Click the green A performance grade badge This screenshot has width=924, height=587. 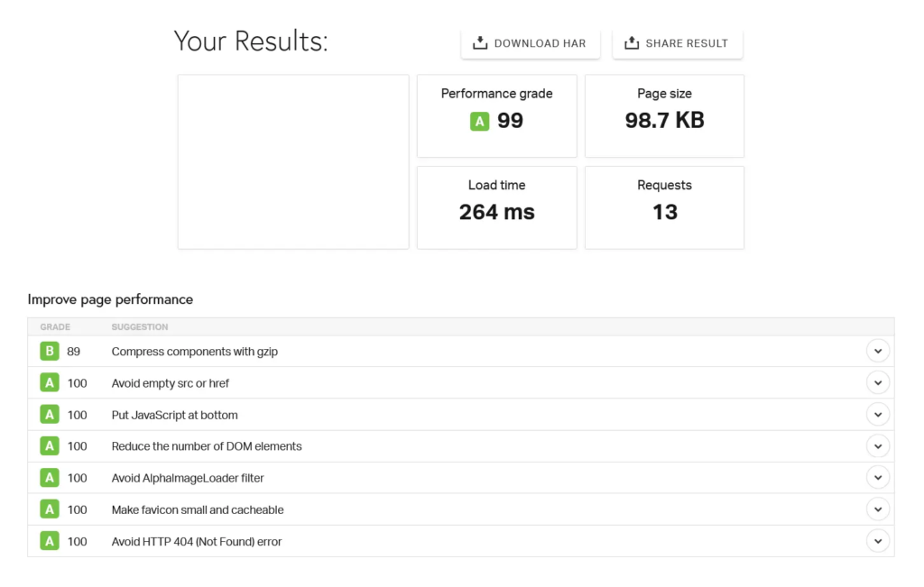479,122
